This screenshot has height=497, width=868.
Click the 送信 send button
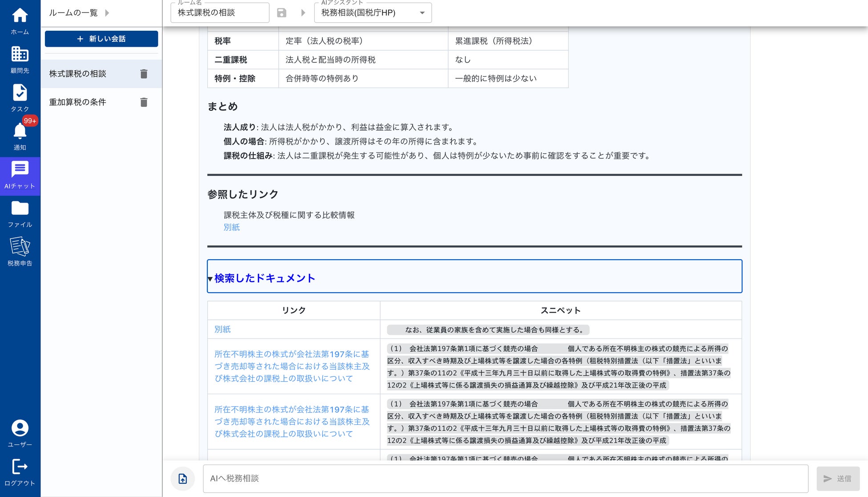(x=838, y=479)
